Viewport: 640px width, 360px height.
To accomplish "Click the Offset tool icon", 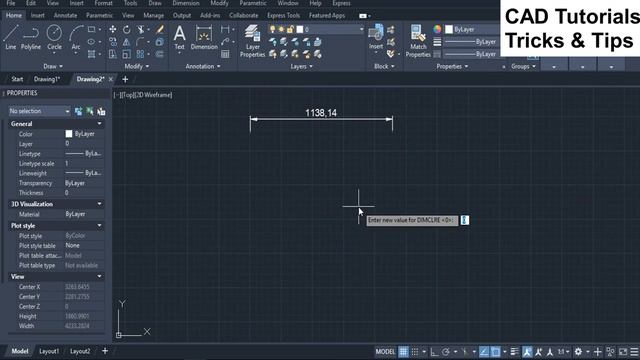I will [x=160, y=54].
